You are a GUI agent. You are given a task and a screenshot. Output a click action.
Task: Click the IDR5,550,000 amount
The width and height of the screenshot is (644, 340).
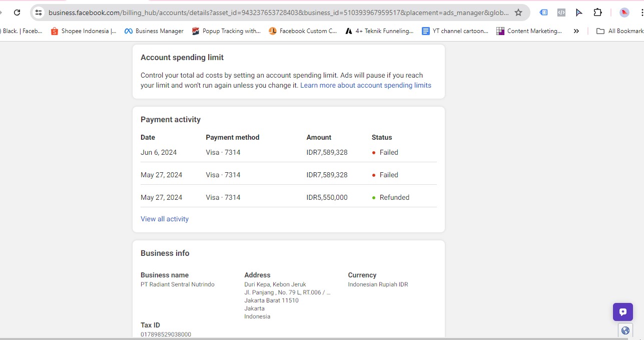pos(327,197)
